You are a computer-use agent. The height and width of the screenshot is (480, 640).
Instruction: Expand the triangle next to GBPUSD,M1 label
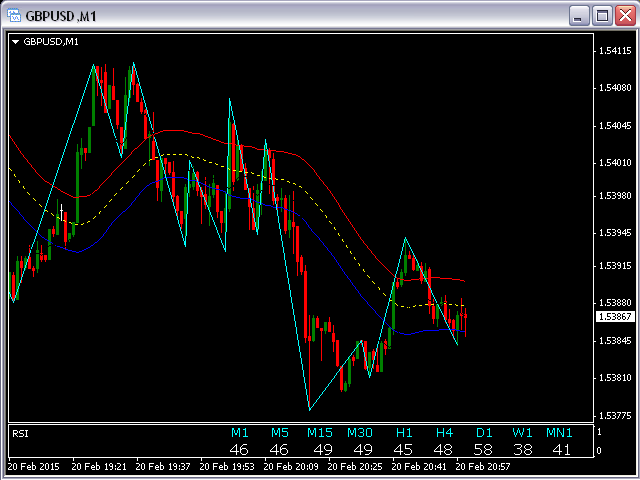15,42
